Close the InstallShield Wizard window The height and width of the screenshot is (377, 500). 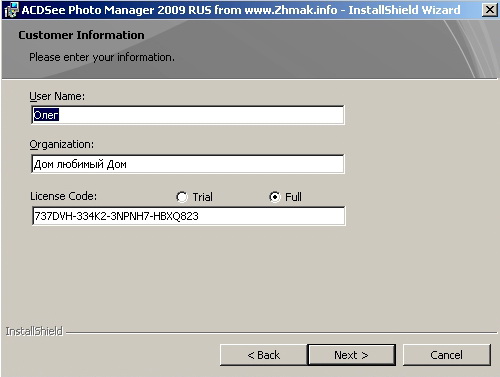490,10
